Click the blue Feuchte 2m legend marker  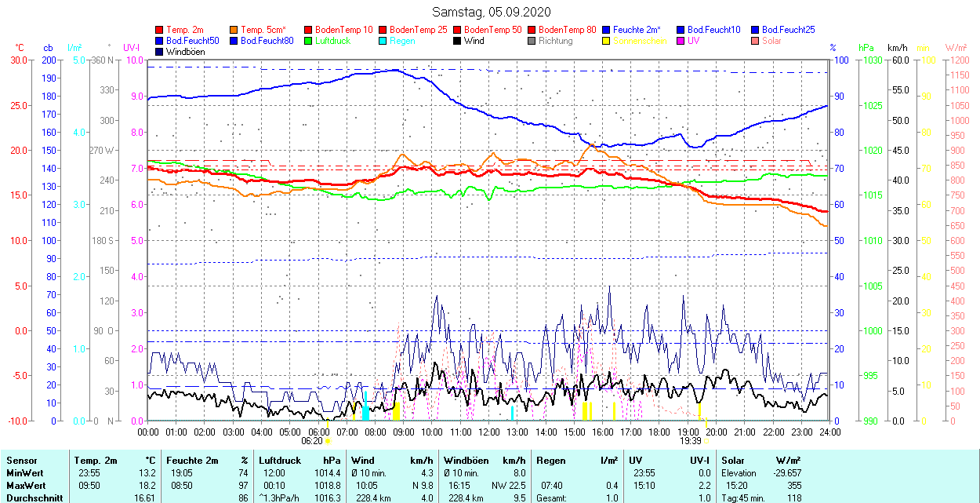607,30
